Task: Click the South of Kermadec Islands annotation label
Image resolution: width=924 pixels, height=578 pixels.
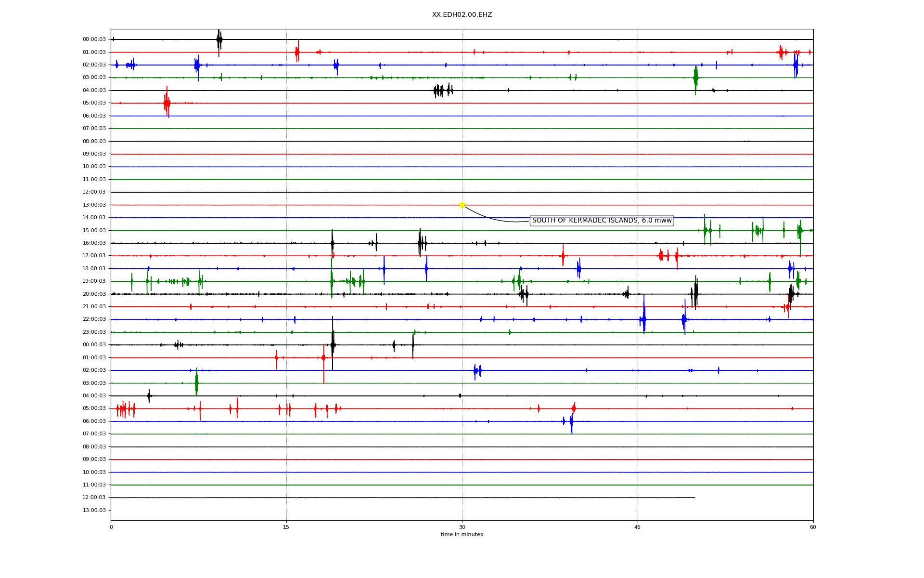Action: [x=601, y=221]
